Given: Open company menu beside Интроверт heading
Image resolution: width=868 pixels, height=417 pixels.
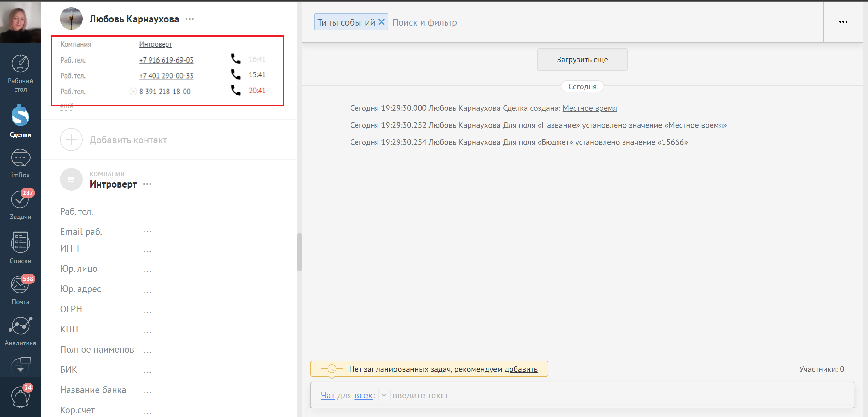Looking at the screenshot, I should click(147, 184).
